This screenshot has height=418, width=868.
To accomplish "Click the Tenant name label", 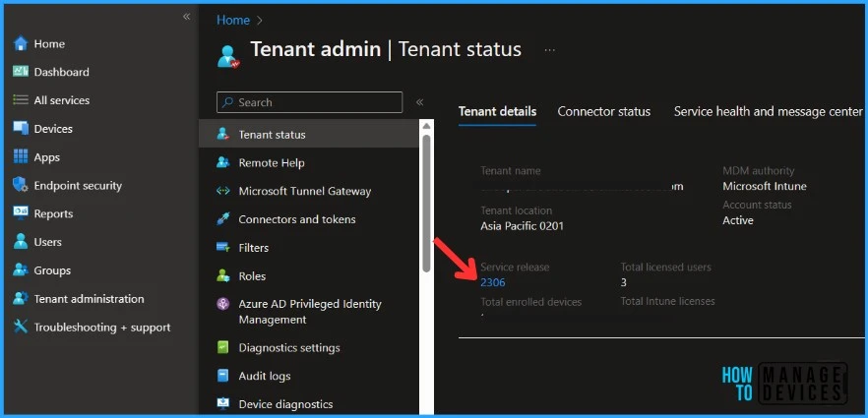I will point(511,171).
